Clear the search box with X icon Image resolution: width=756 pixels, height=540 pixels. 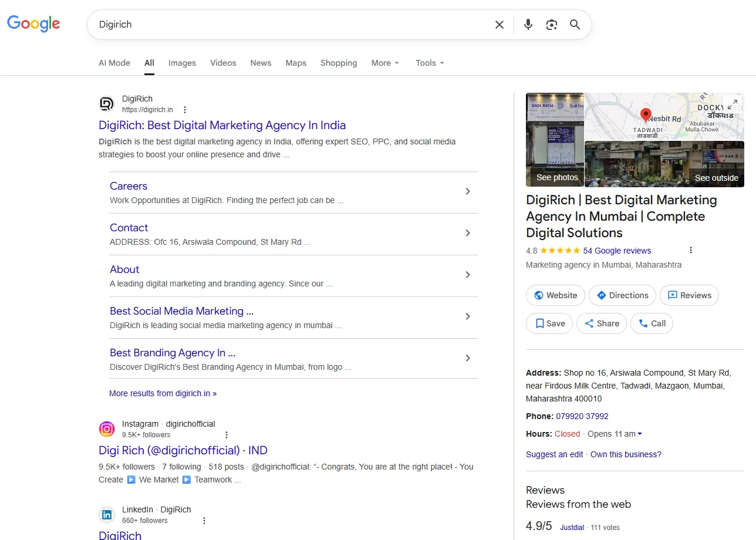tap(499, 25)
